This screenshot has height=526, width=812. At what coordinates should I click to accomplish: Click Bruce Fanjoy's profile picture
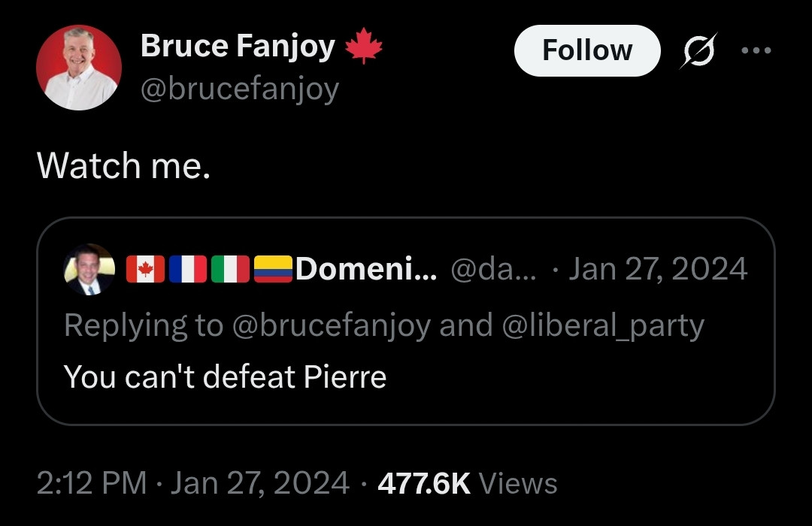pos(79,68)
